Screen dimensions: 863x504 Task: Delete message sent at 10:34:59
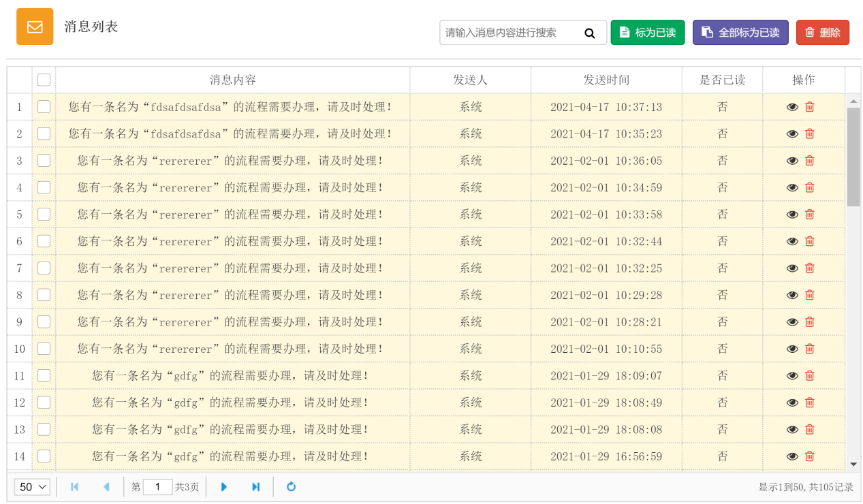[810, 187]
